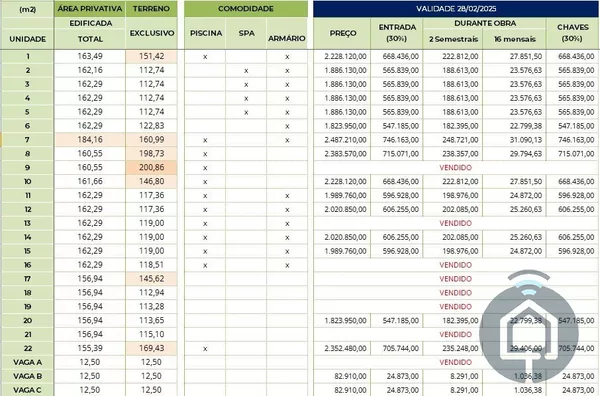
Task: Click the SPA column header
Action: click(x=246, y=33)
